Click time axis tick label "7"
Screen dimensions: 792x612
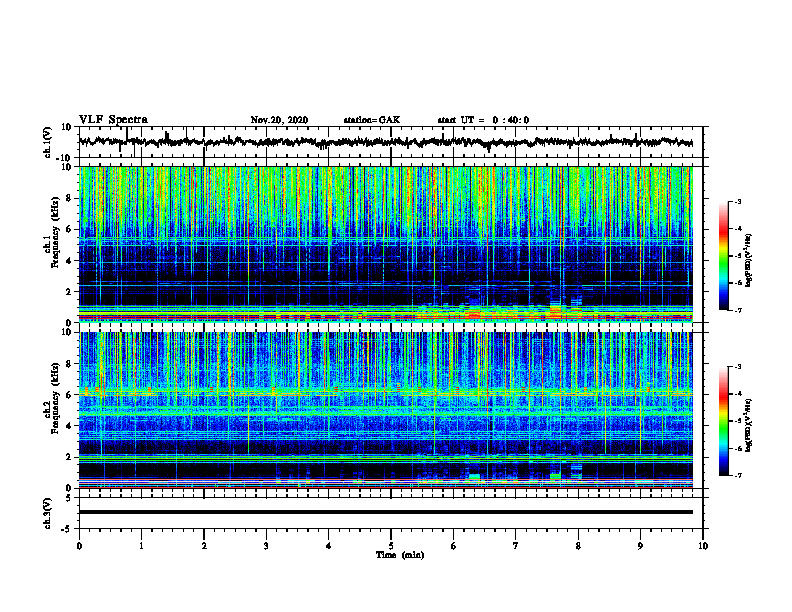tap(516, 546)
